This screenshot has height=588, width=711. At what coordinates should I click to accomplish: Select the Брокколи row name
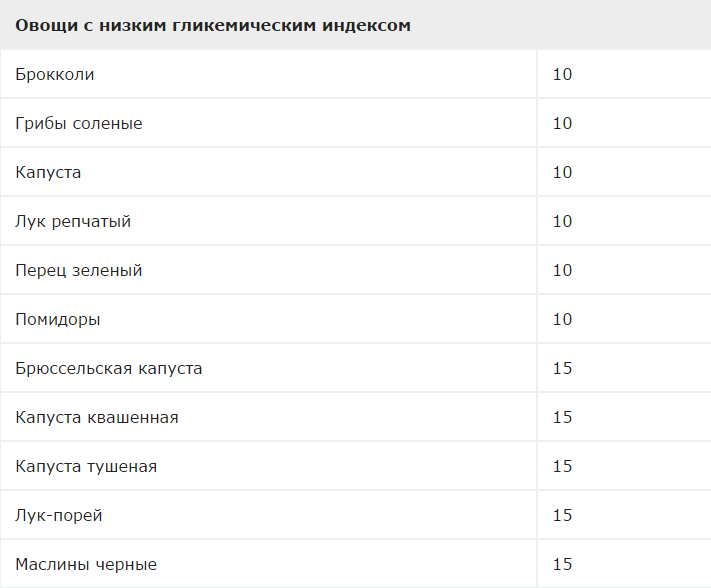55,74
